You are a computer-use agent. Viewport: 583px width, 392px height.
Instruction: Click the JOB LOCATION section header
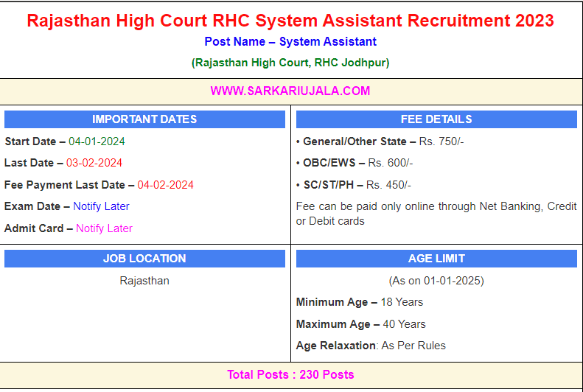point(144,259)
